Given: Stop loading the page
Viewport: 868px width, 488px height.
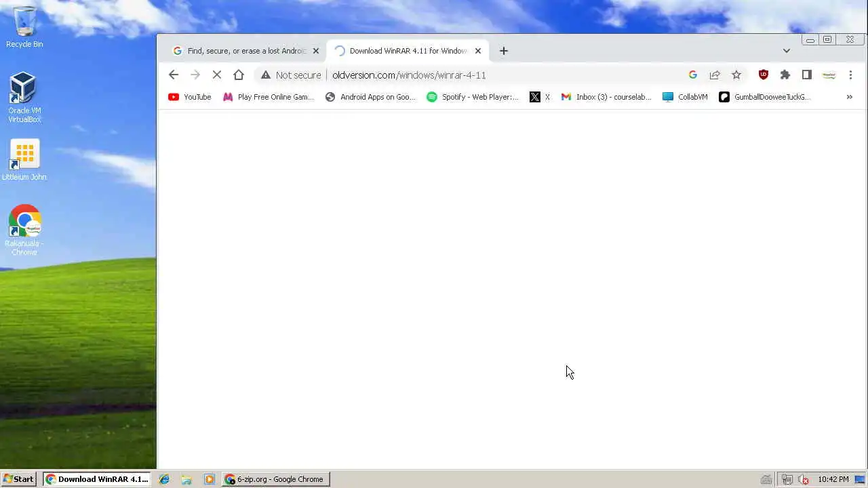Looking at the screenshot, I should pos(217,75).
